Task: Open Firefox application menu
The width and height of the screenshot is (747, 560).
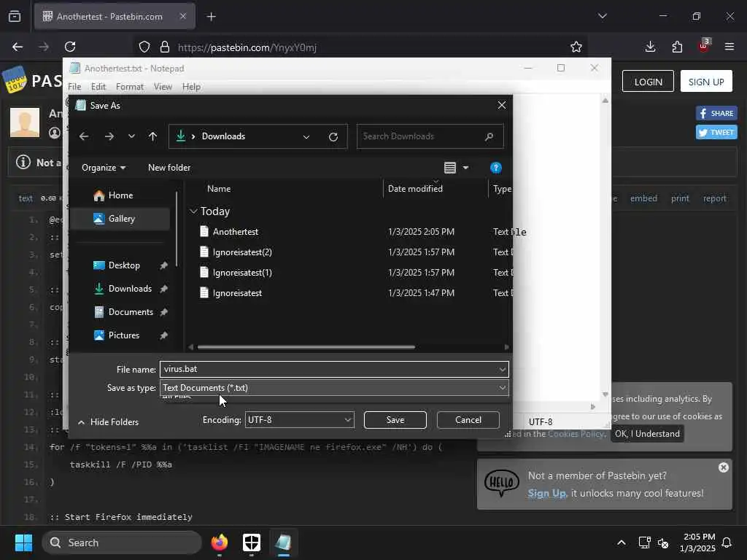Action: (x=729, y=47)
